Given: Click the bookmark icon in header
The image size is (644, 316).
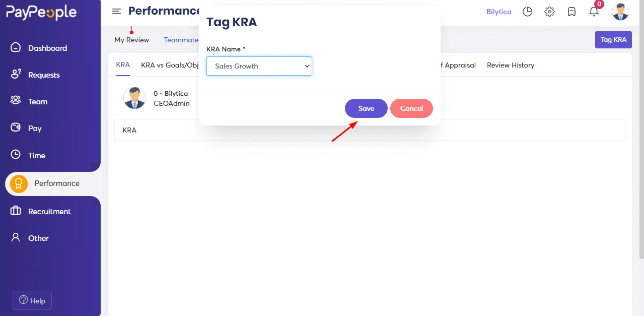Looking at the screenshot, I should tap(571, 12).
